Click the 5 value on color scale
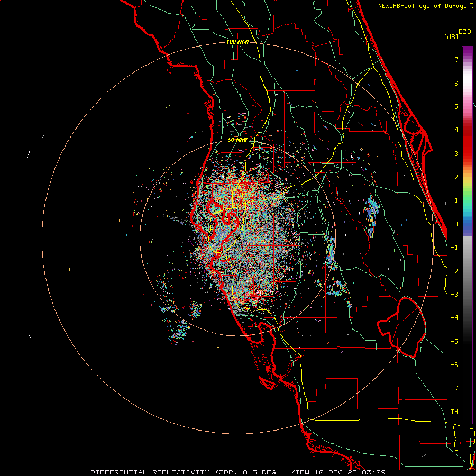476x476 pixels. (456, 106)
